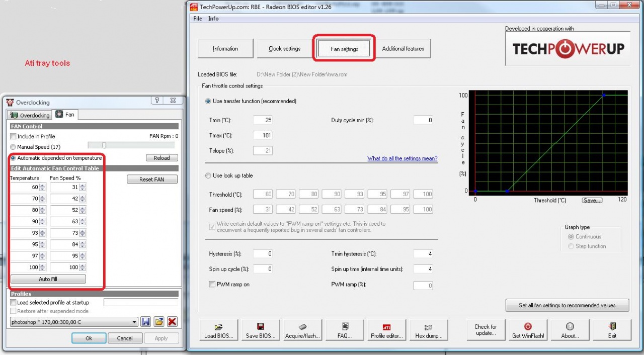Screen dimensions: 644x355
Task: Click the Reset FAN button
Action: [x=152, y=179]
